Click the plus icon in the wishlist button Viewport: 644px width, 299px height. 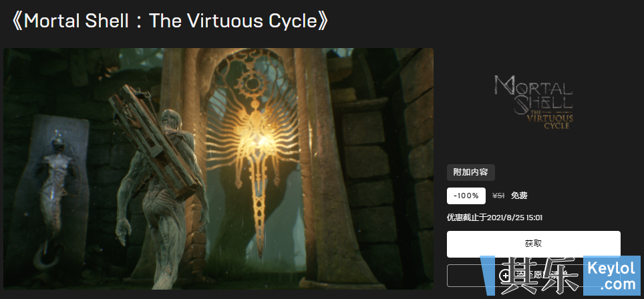[506, 276]
